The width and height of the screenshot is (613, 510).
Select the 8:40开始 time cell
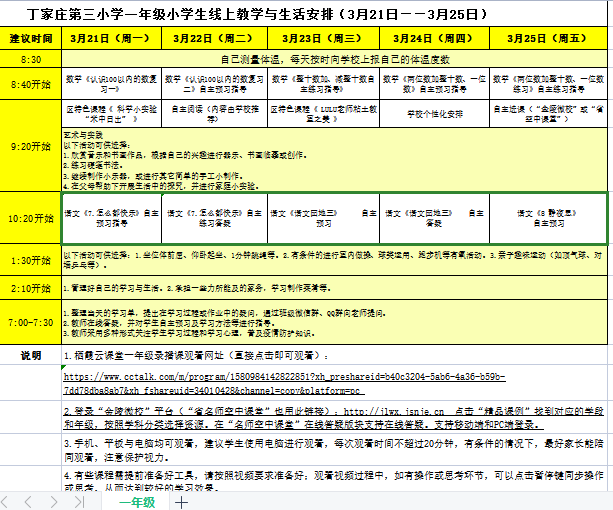click(30, 84)
